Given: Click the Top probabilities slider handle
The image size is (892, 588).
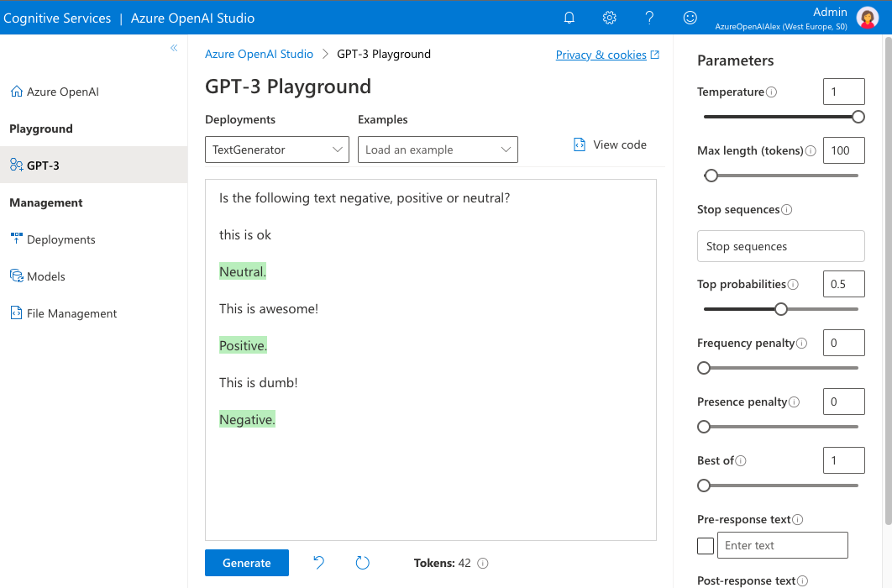Looking at the screenshot, I should pyautogui.click(x=781, y=309).
